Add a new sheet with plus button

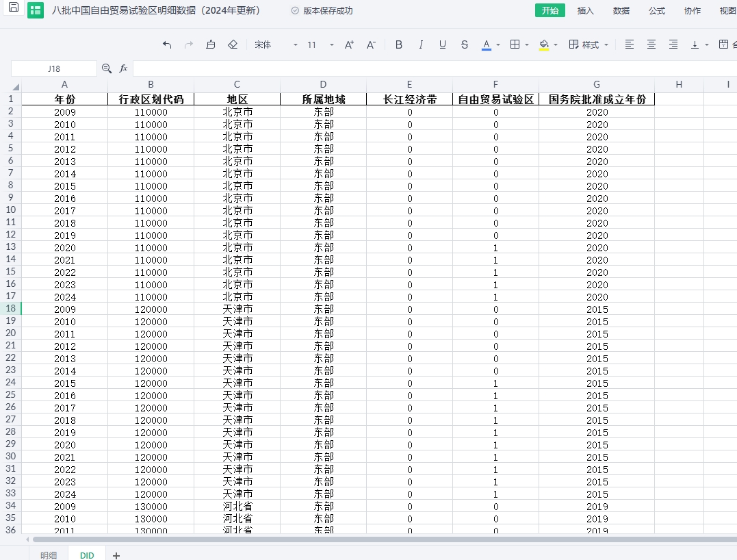(116, 555)
